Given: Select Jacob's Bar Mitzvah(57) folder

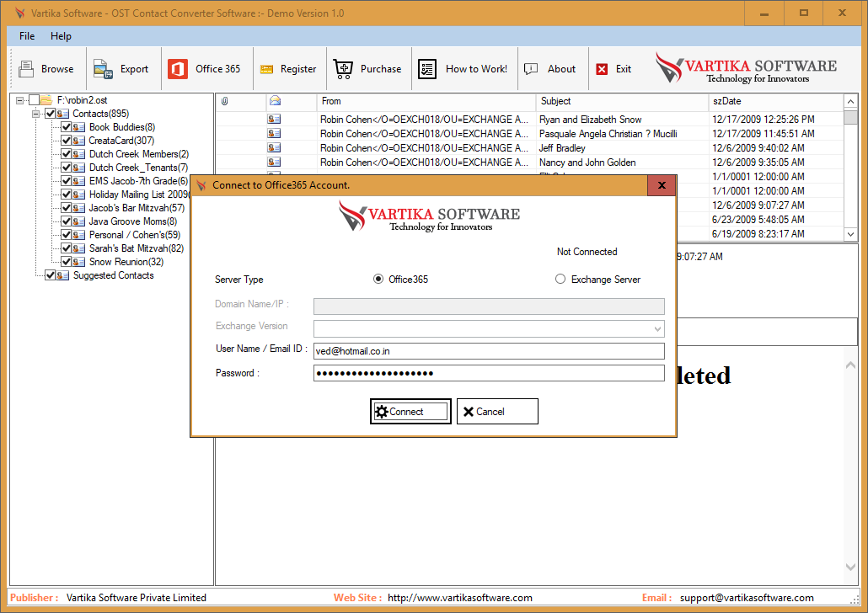Looking at the screenshot, I should pyautogui.click(x=137, y=208).
